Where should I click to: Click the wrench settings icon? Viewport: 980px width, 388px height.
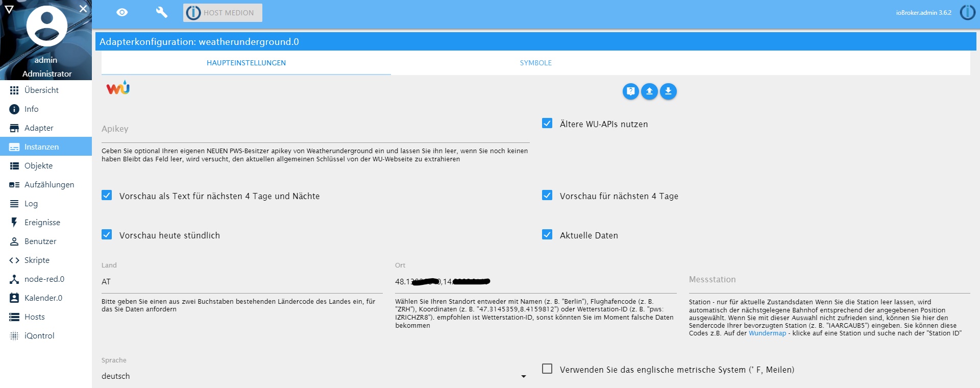pos(161,12)
